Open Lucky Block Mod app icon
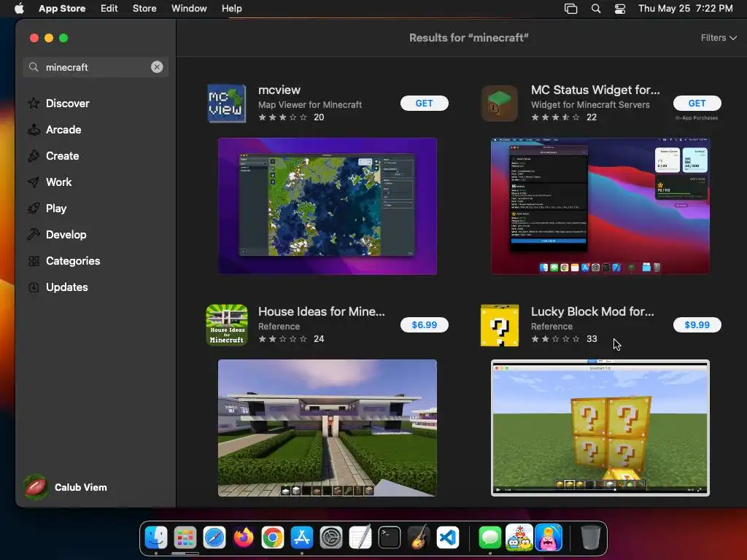The image size is (747, 560). (499, 325)
